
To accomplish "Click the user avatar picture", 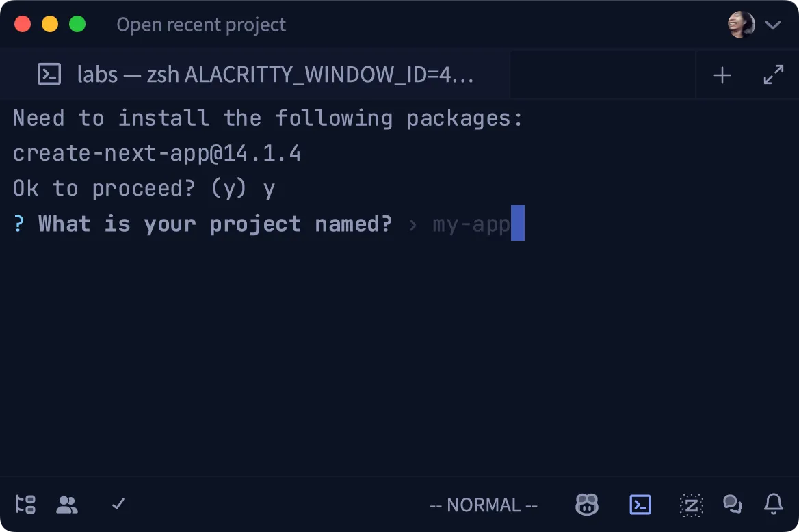I will pyautogui.click(x=742, y=25).
